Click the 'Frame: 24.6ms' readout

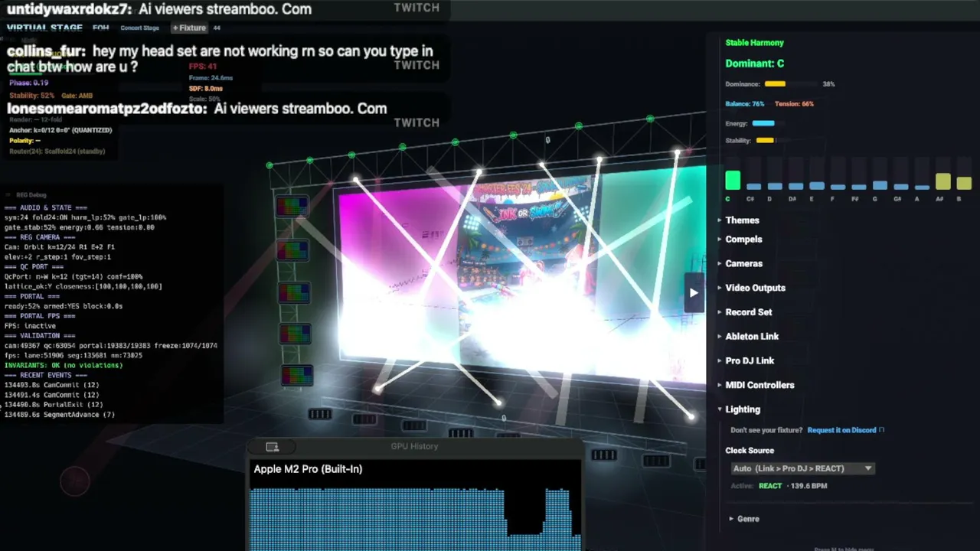tap(211, 78)
